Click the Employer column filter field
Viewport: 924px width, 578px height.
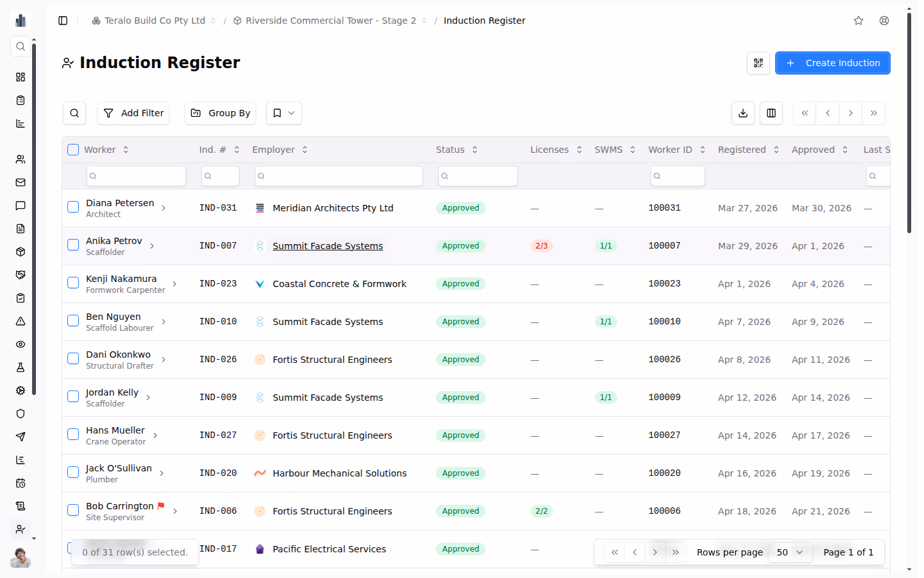338,176
